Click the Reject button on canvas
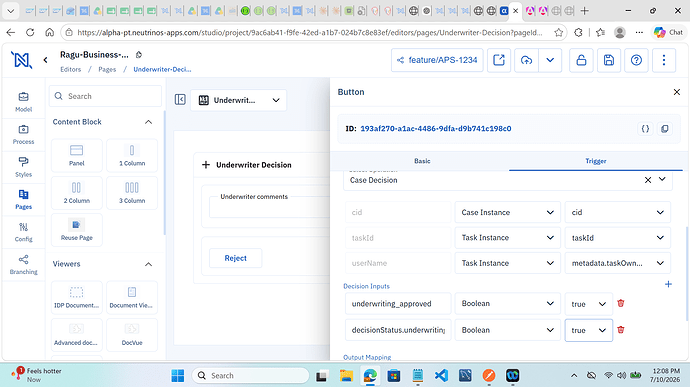This screenshot has width=690, height=387. (x=235, y=258)
